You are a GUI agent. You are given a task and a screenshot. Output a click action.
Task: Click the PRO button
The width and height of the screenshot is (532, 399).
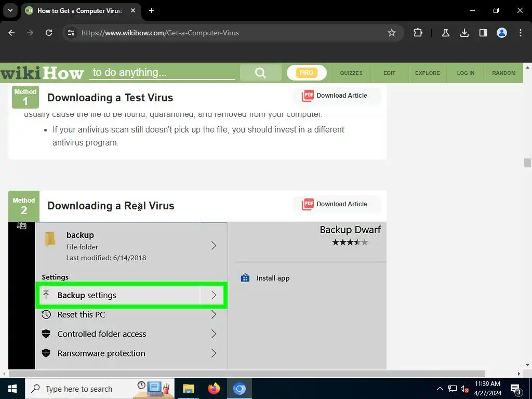pyautogui.click(x=307, y=73)
